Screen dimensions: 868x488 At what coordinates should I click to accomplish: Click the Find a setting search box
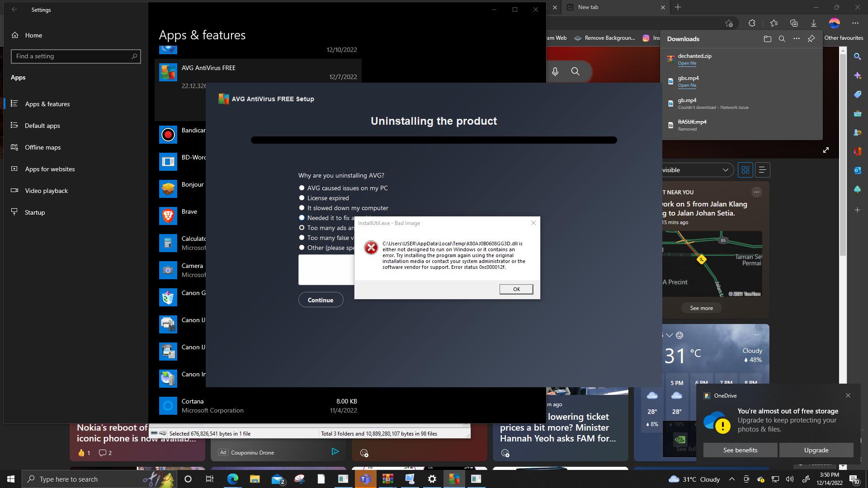(72, 56)
